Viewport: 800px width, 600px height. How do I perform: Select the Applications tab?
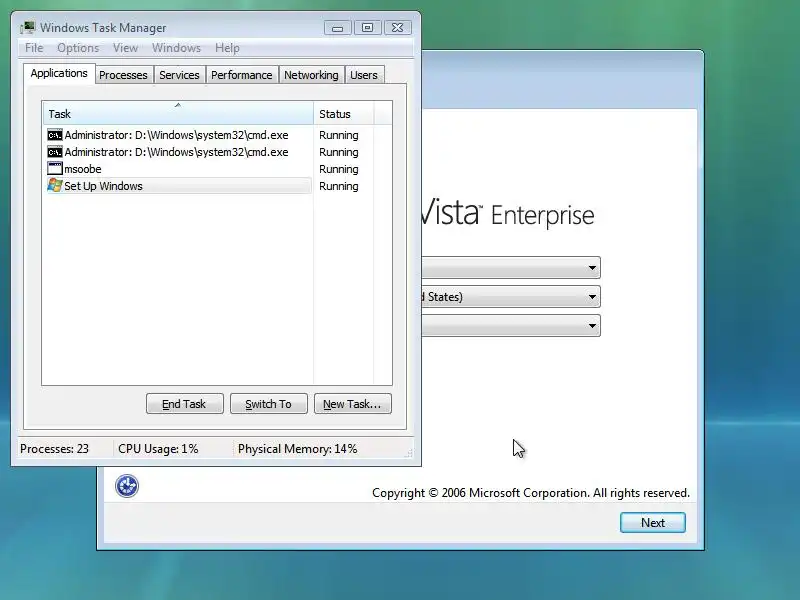pos(59,73)
